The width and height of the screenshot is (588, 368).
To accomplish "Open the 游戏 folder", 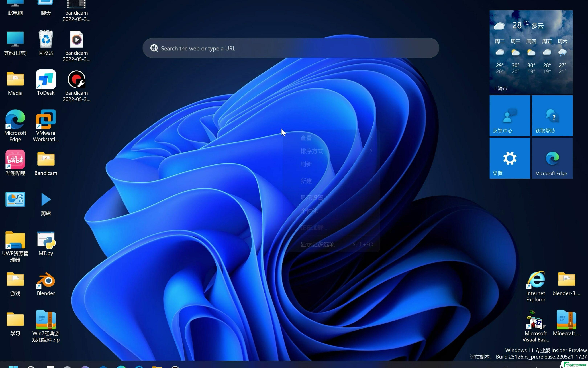I will [15, 284].
